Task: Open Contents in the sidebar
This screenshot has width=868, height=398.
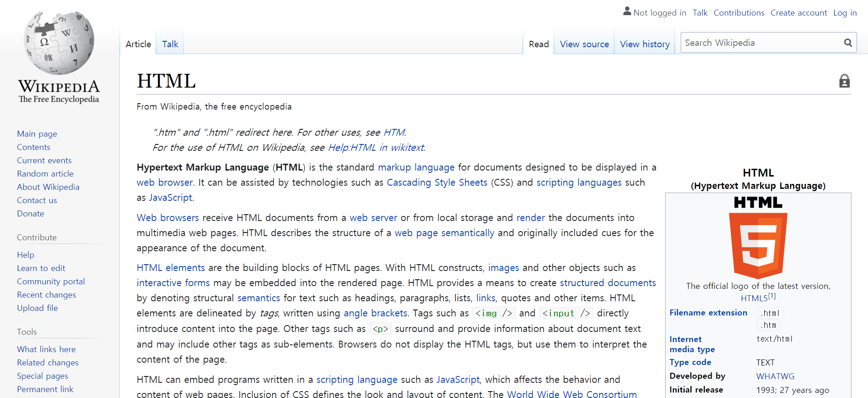Action: 34,147
